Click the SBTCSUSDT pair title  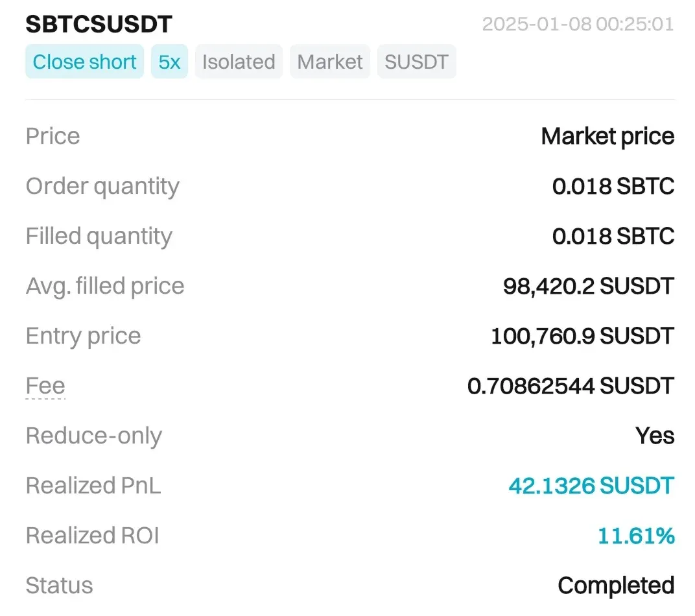(99, 24)
